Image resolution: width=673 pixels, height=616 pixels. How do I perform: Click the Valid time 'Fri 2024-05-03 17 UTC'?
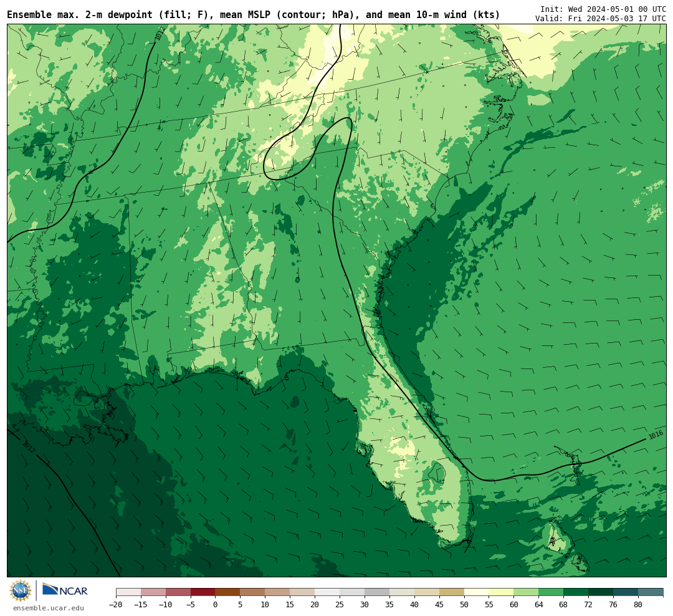(x=617, y=19)
